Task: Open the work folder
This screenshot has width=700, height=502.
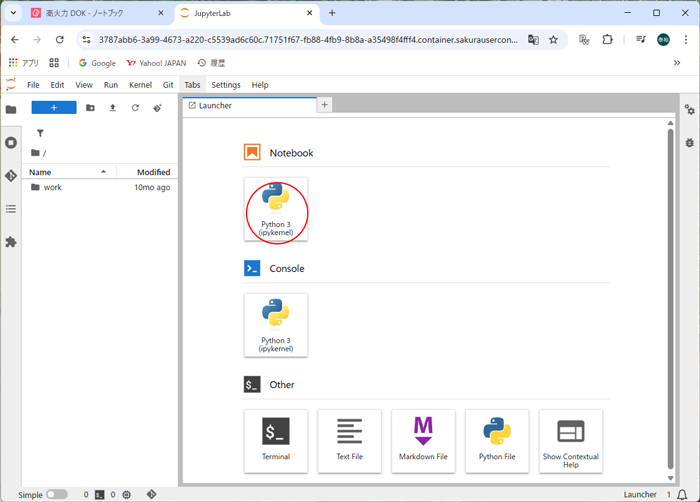Action: click(52, 187)
